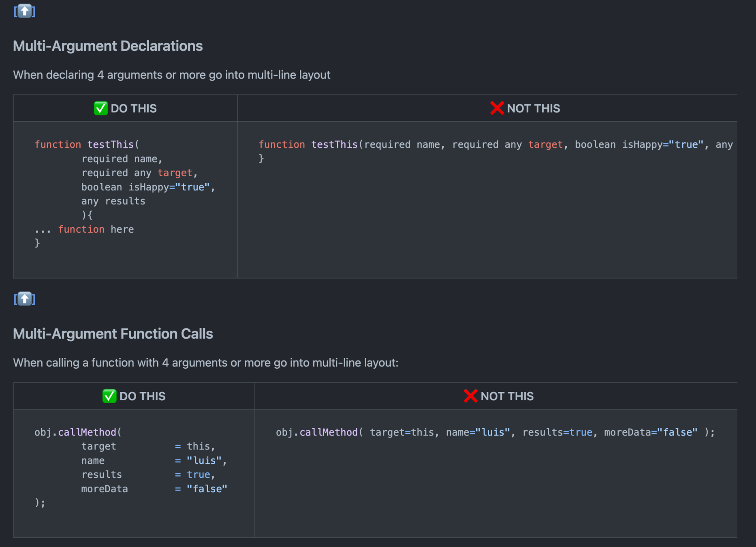
Task: Click the "NOT THIS" header in the function calls table
Action: click(x=507, y=396)
